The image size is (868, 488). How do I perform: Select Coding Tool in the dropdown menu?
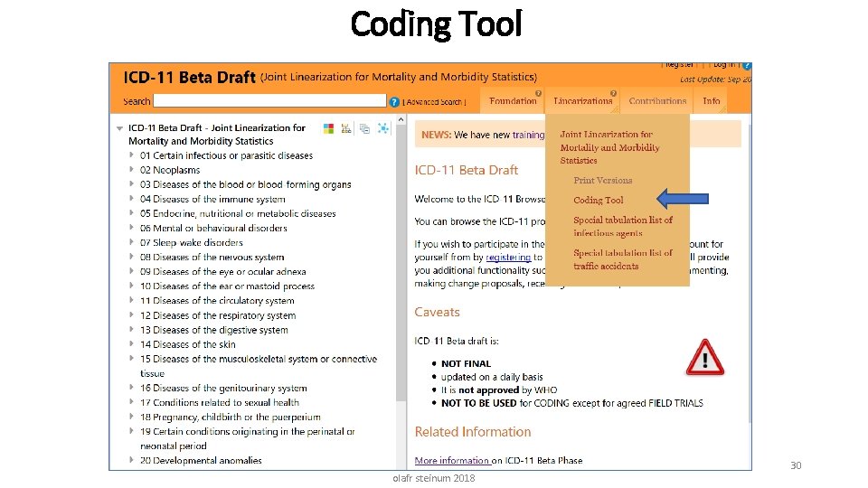click(599, 201)
